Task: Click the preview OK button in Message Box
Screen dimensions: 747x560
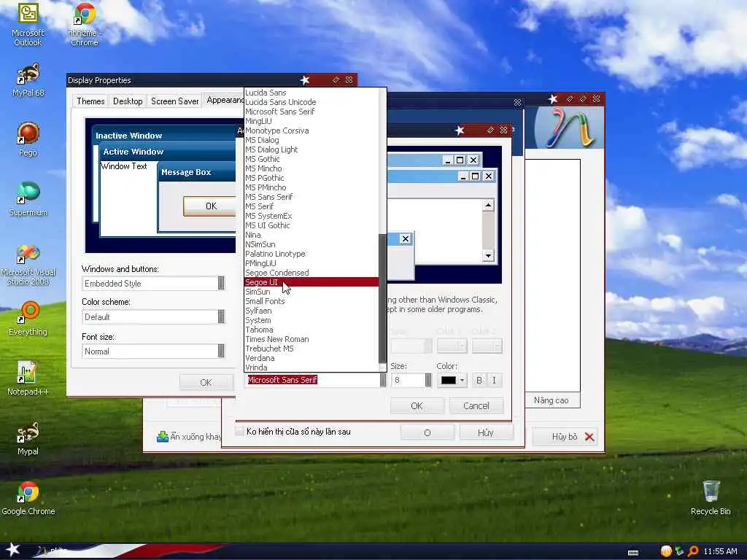Action: coord(210,206)
